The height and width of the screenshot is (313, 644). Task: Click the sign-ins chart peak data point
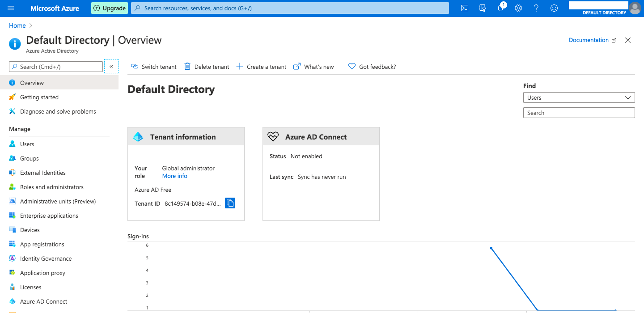point(491,248)
